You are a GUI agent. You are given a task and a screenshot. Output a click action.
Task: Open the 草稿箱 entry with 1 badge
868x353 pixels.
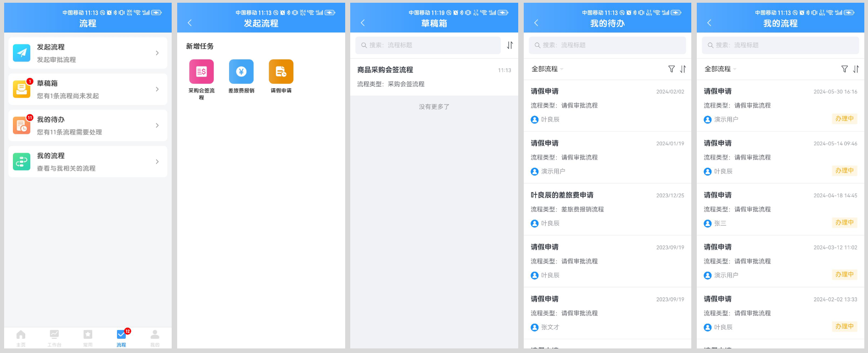pos(88,89)
